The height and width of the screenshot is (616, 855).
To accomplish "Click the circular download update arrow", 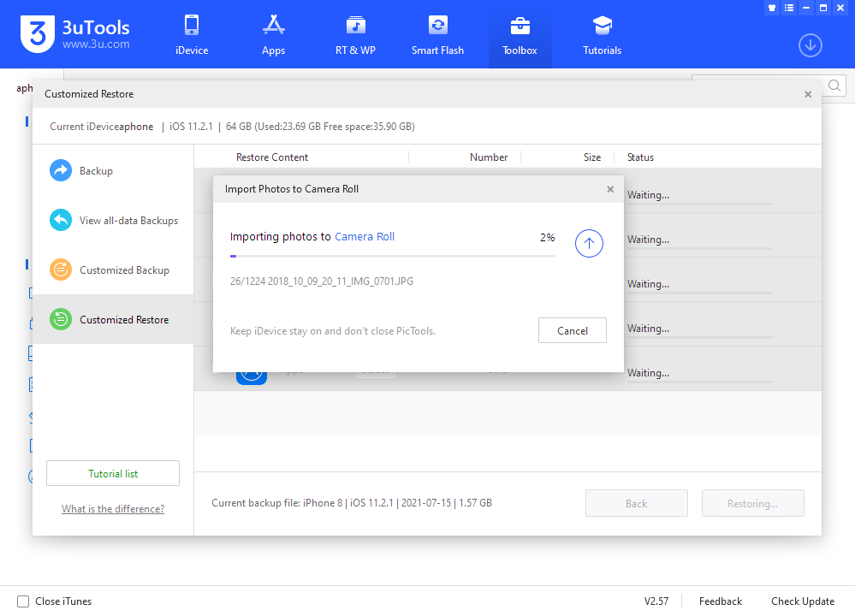I will (810, 45).
